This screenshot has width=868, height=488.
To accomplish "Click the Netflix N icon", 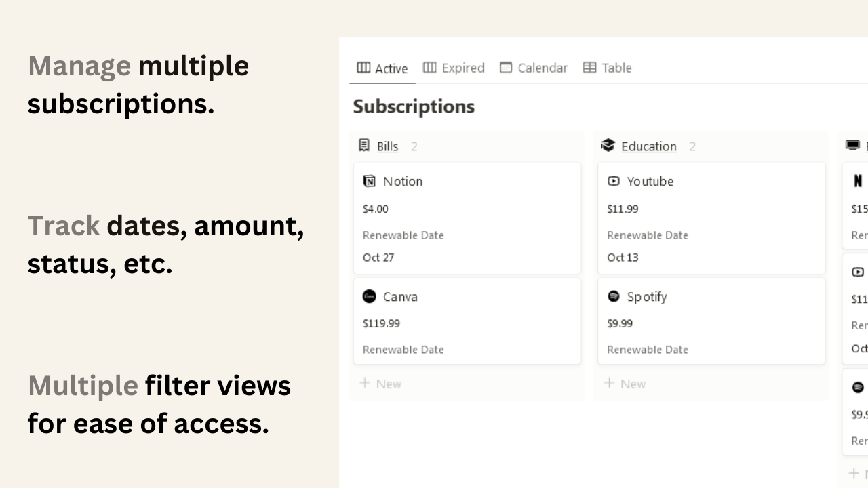I will (858, 181).
